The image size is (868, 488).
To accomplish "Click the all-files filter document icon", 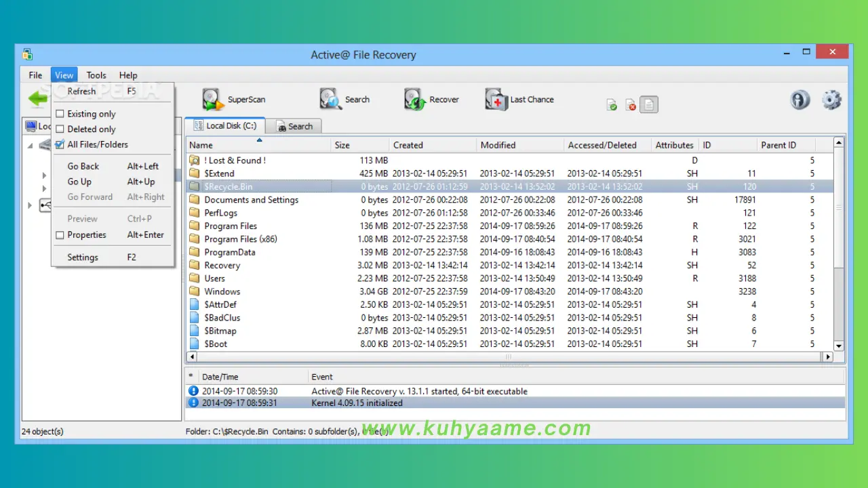I will coord(649,104).
